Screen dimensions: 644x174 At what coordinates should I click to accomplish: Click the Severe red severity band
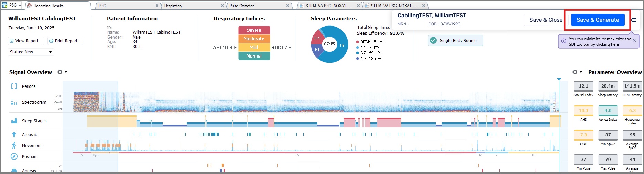coord(254,30)
